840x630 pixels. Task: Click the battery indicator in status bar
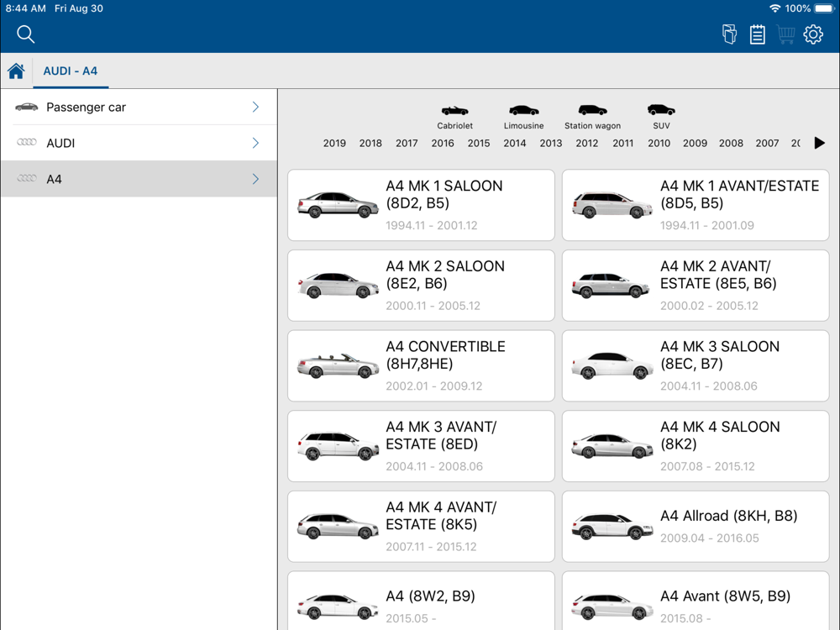pyautogui.click(x=825, y=8)
